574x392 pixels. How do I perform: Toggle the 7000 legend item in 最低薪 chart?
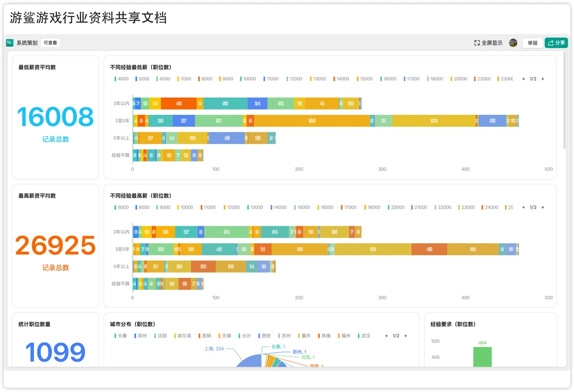[184, 79]
